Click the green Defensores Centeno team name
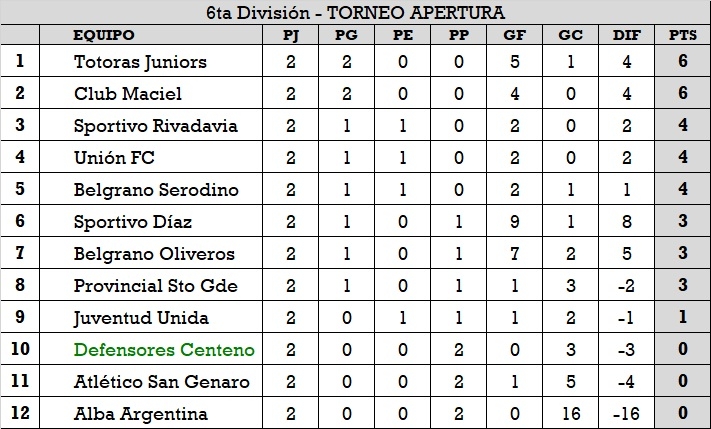711x429 pixels. coord(164,350)
